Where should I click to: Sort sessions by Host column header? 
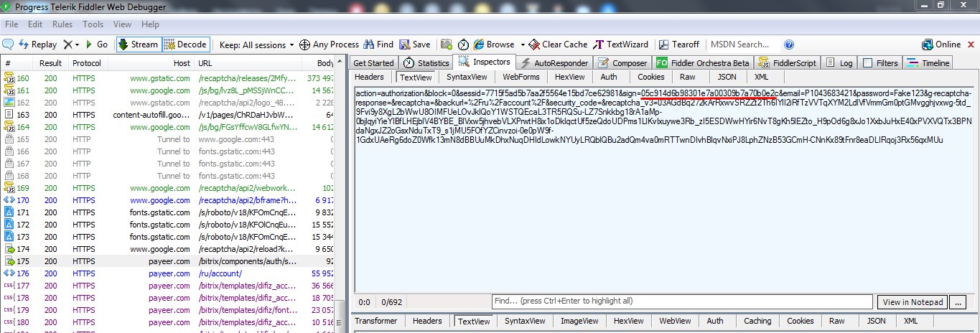click(151, 63)
